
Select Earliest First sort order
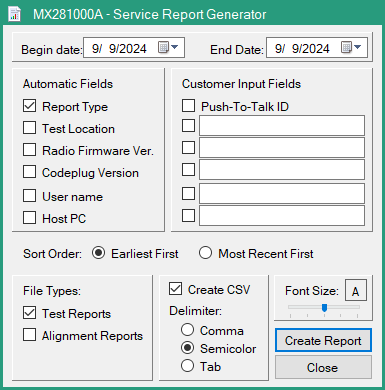tap(98, 253)
